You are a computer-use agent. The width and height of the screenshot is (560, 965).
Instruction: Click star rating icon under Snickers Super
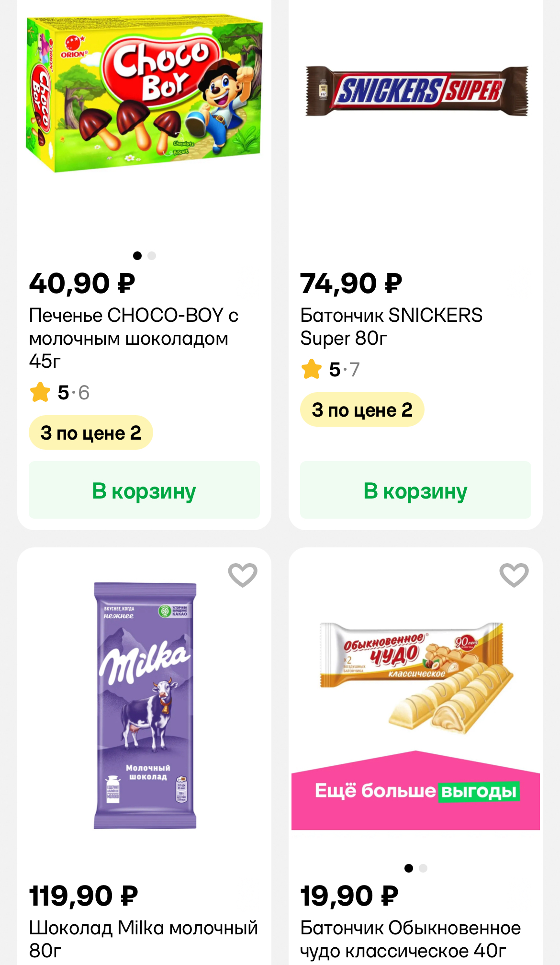pos(312,369)
